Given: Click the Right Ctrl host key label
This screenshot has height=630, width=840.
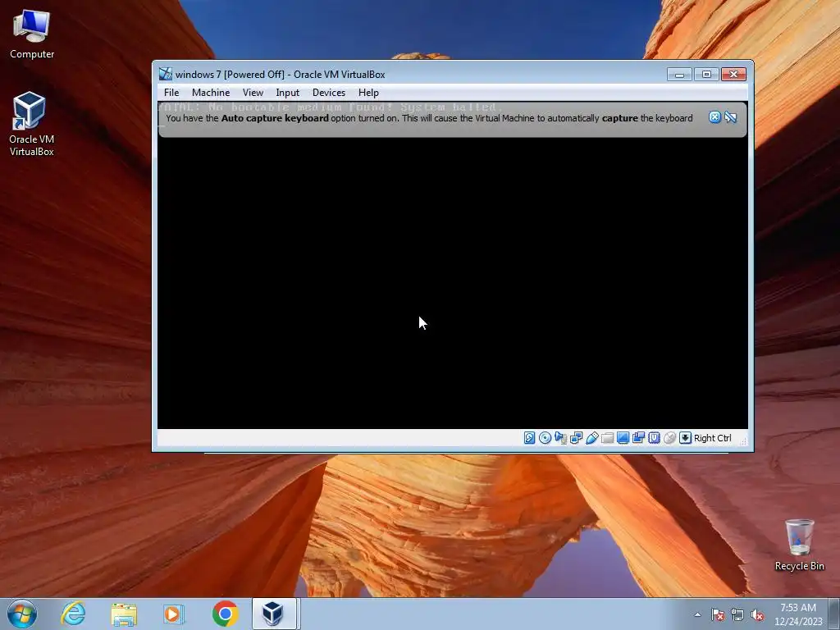Looking at the screenshot, I should pos(713,438).
